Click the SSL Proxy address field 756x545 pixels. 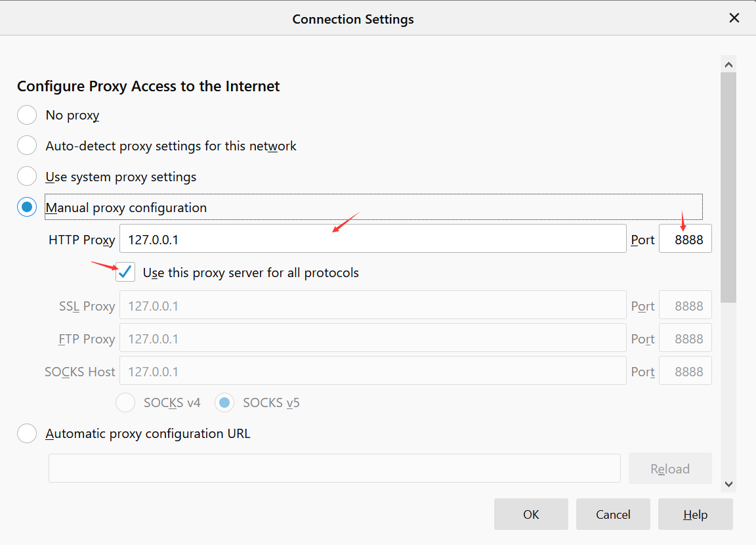[372, 306]
